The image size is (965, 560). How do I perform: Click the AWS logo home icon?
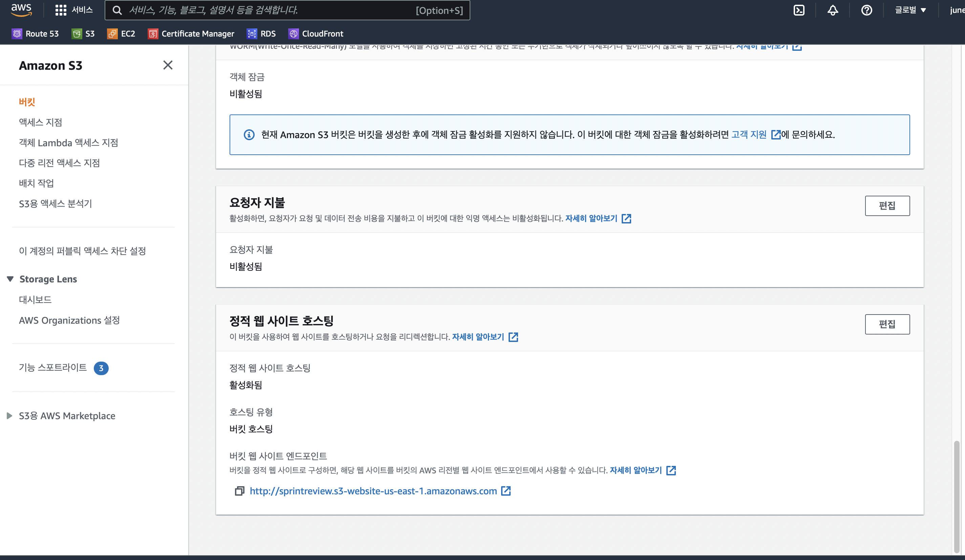pyautogui.click(x=21, y=10)
